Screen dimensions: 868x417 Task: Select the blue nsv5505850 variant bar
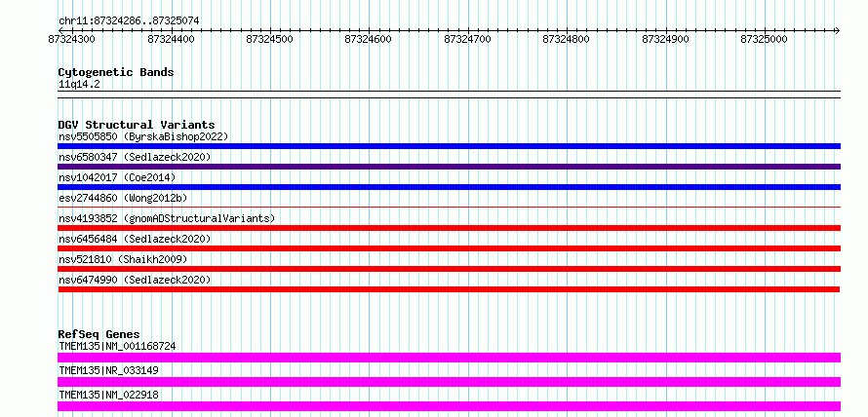(x=449, y=146)
